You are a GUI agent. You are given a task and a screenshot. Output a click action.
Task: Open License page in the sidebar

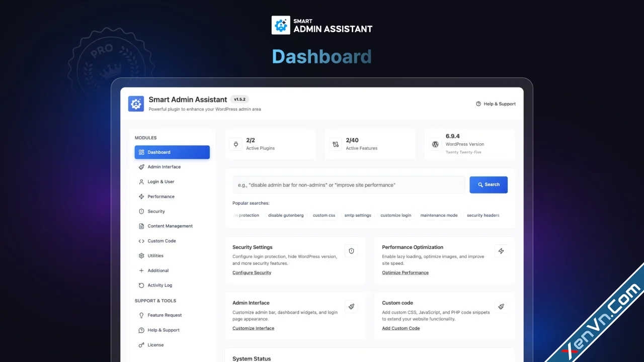[x=172, y=345]
